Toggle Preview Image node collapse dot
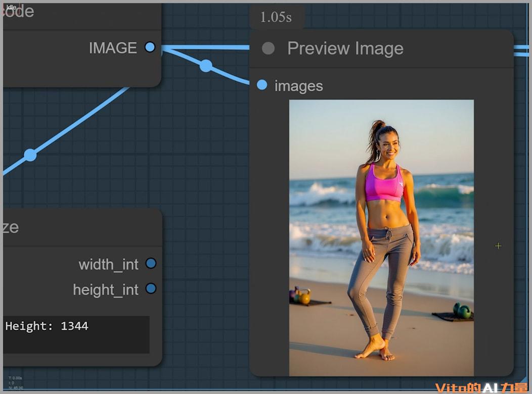The height and width of the screenshot is (394, 532). (268, 48)
